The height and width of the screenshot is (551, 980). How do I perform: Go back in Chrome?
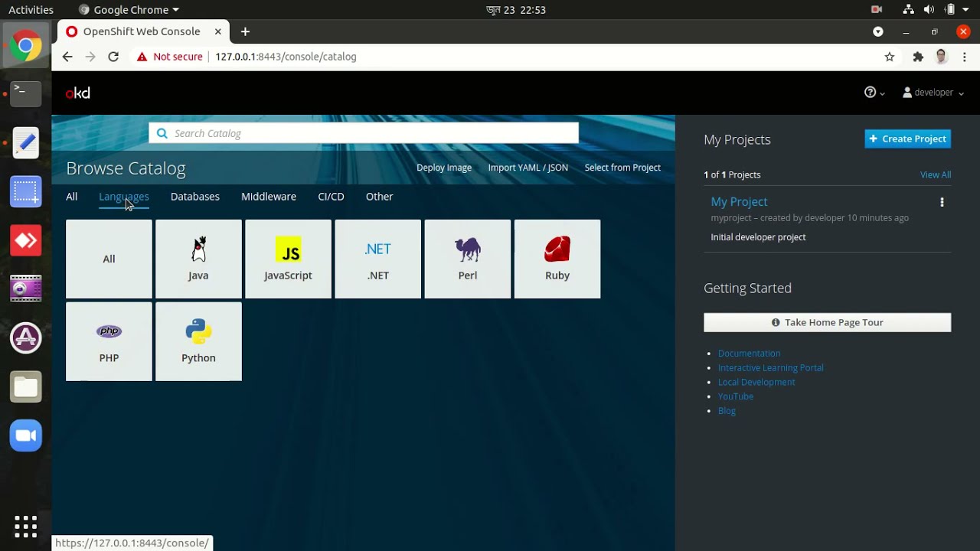[67, 57]
